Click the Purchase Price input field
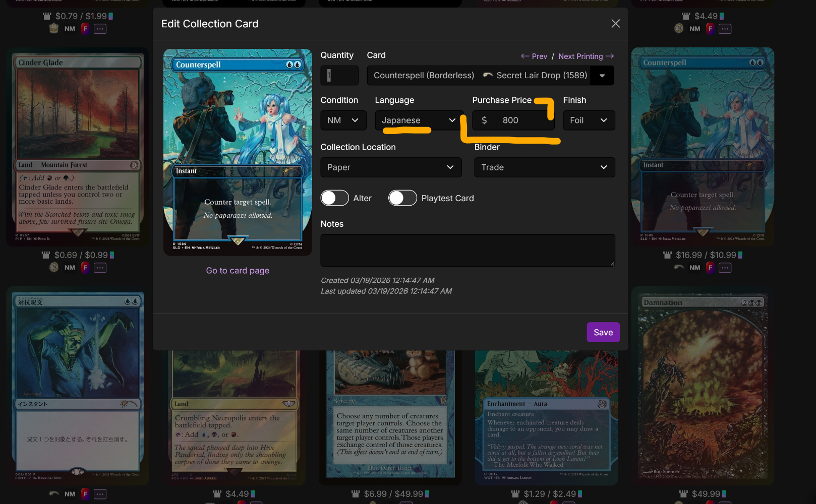The image size is (816, 504). 523,120
